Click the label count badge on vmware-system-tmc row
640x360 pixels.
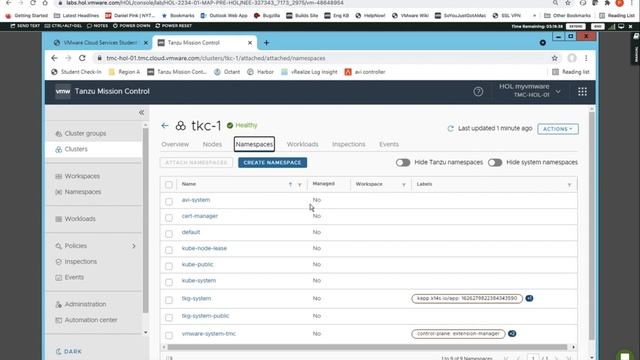click(512, 334)
